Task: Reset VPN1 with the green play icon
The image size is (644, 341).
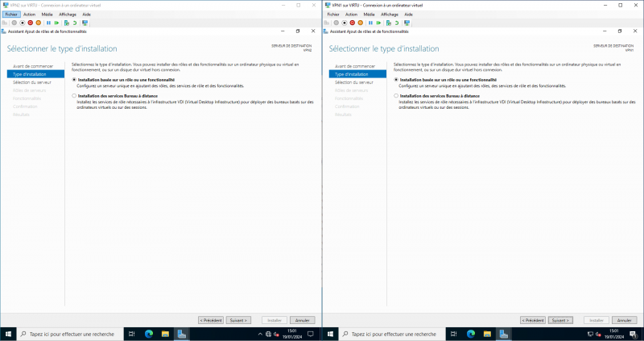Action: [378, 23]
